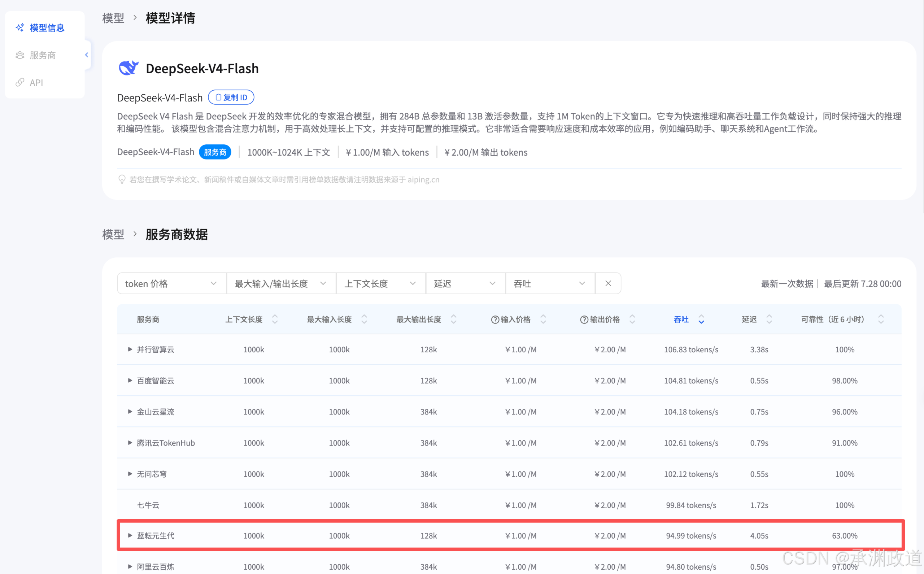Click the DeepSeek whale logo
The height and width of the screenshot is (574, 924).
click(128, 68)
